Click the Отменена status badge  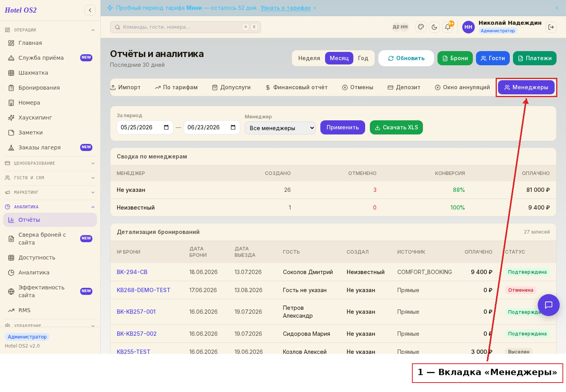tap(520, 290)
